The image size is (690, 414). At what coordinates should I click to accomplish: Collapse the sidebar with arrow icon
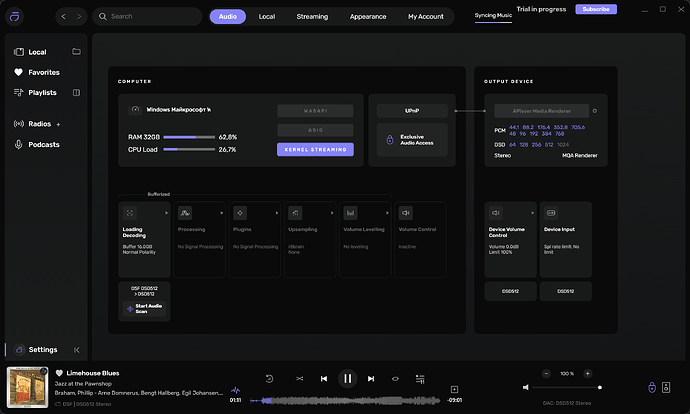[x=77, y=350]
